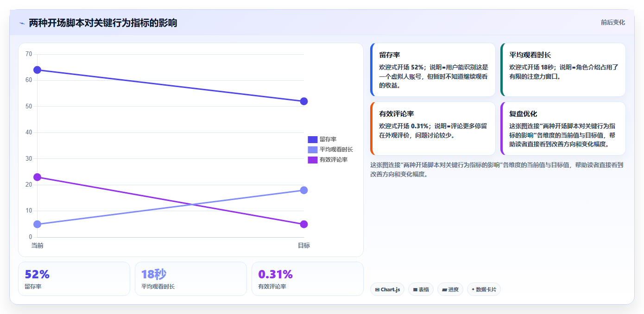Click the 10 y-axis tick label

coord(29,211)
